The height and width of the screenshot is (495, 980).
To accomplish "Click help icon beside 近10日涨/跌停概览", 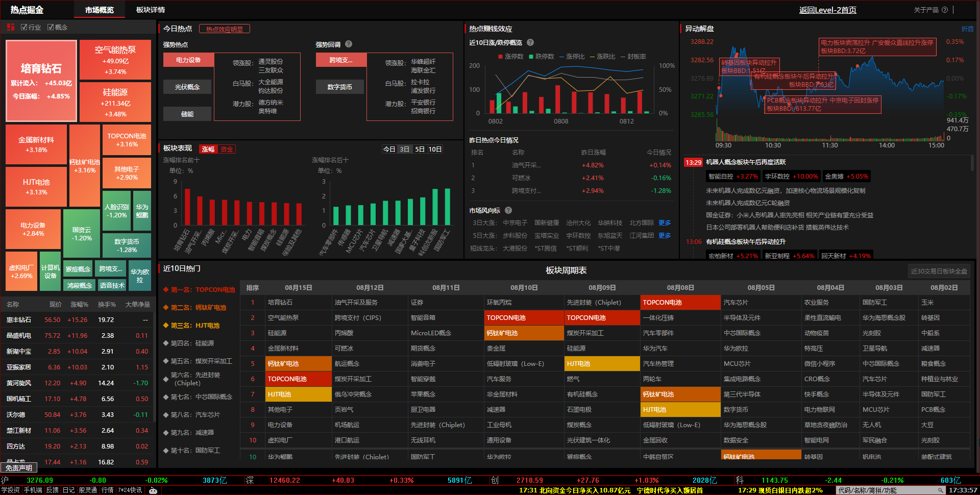I will [x=530, y=43].
